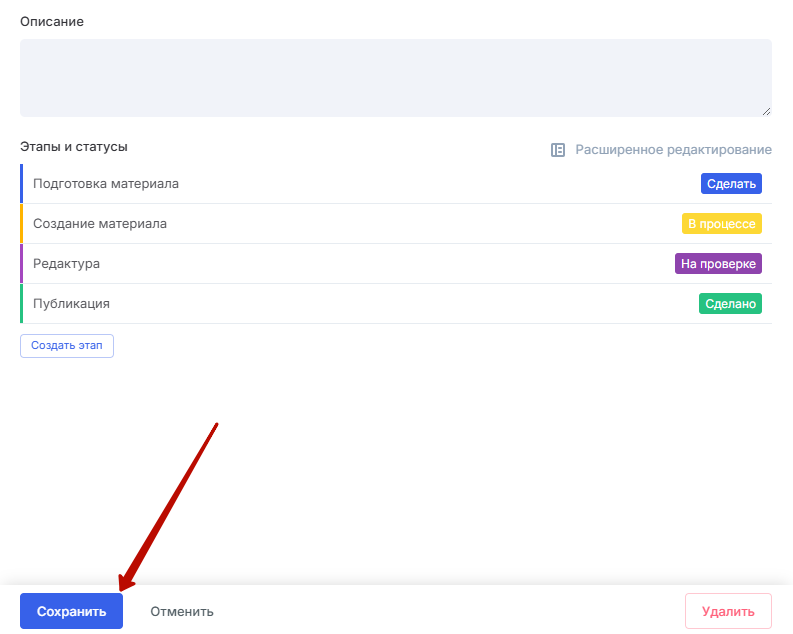Click the blue Сделать status badge

731,184
